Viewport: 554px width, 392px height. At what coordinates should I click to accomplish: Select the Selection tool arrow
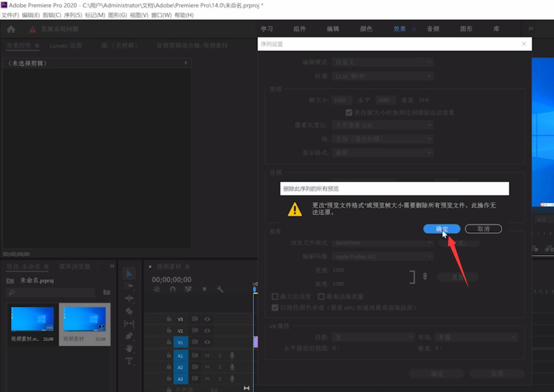point(129,274)
